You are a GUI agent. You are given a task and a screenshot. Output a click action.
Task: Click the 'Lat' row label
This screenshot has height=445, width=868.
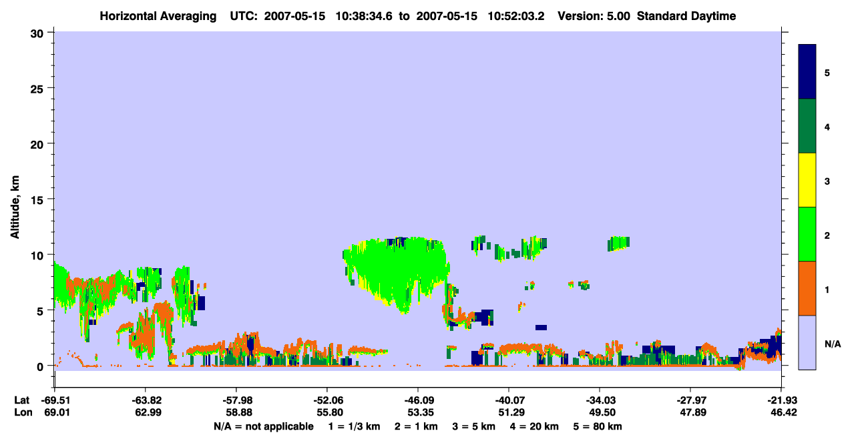tap(21, 400)
